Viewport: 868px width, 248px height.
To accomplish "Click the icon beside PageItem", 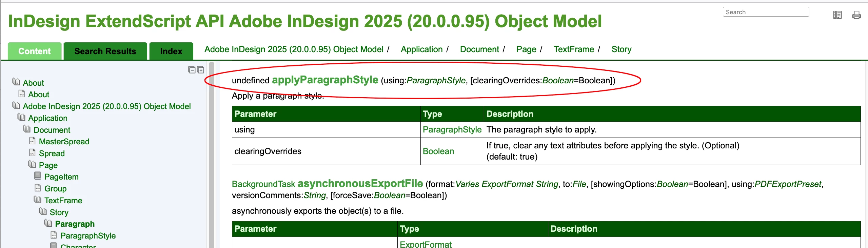I will pos(38,176).
